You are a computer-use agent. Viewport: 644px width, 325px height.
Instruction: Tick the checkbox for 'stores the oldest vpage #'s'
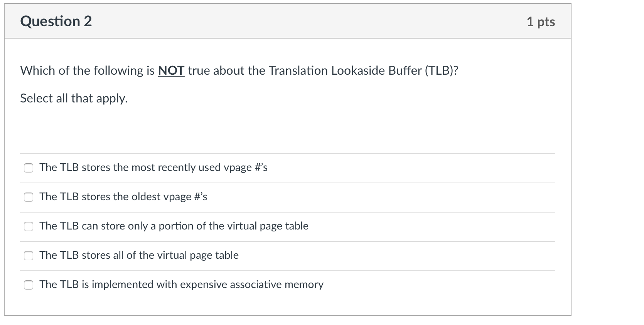point(29,197)
